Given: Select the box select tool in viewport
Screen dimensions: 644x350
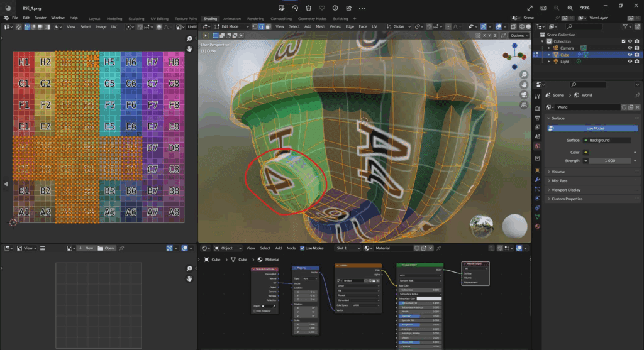Looking at the screenshot, I should [x=216, y=36].
